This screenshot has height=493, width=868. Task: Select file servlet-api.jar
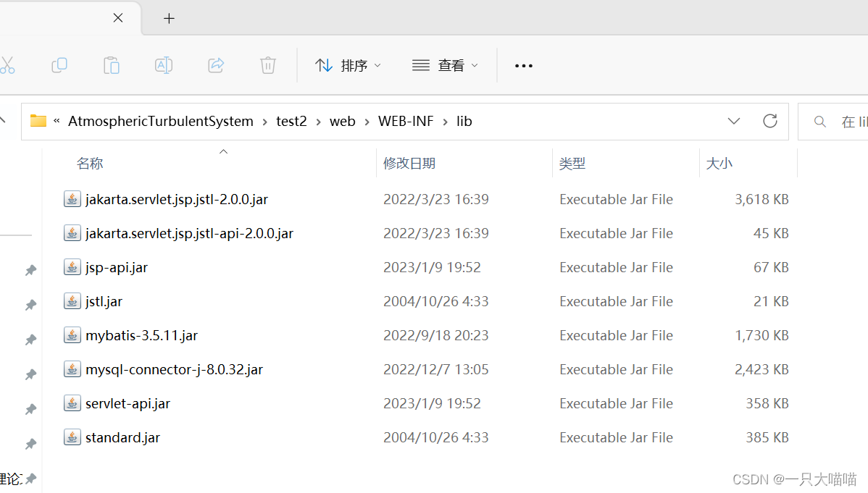coord(128,403)
